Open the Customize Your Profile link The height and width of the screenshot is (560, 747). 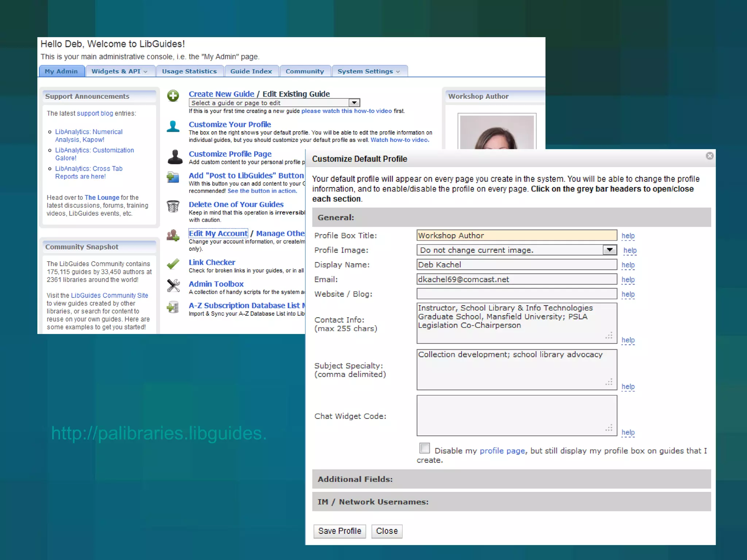[x=230, y=124]
